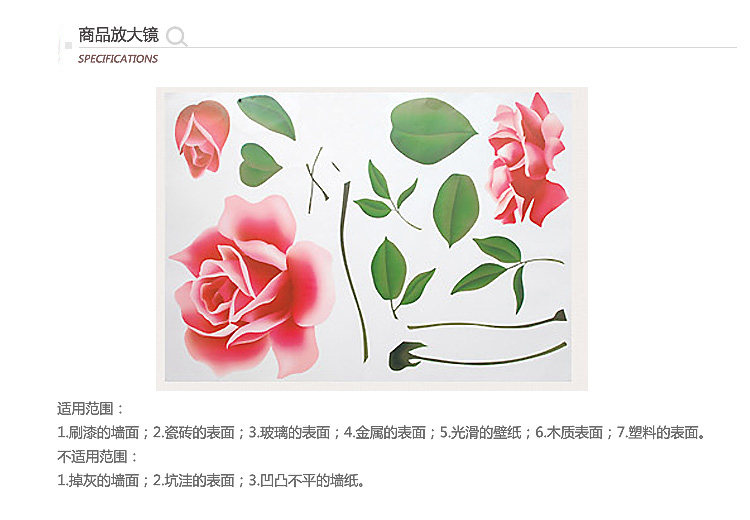Click the small crossed twig pieces
This screenshot has width=750, height=520.
point(320,180)
